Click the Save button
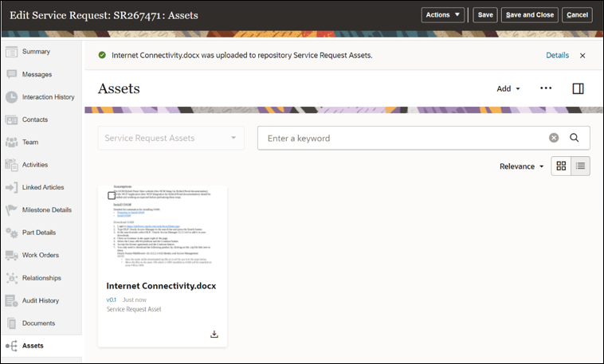604x364 pixels. (485, 15)
